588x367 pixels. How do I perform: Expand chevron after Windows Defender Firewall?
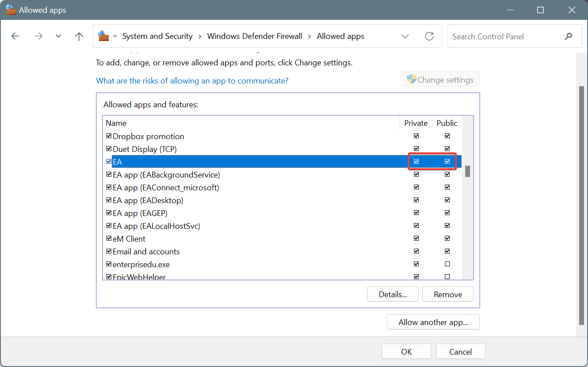[309, 36]
